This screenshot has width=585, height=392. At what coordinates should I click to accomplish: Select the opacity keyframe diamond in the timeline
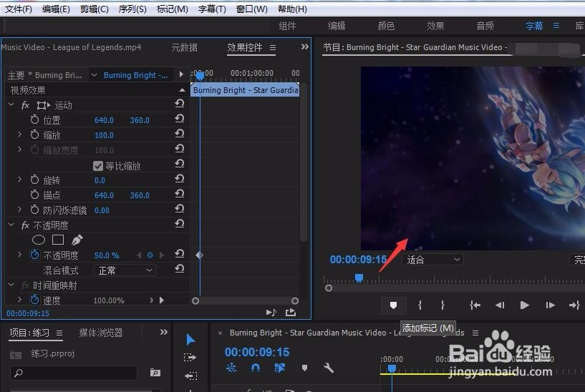point(199,255)
